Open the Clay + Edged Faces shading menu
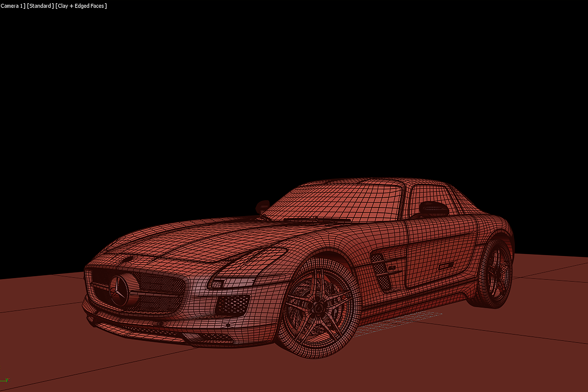This screenshot has height=392, width=588. (x=81, y=6)
